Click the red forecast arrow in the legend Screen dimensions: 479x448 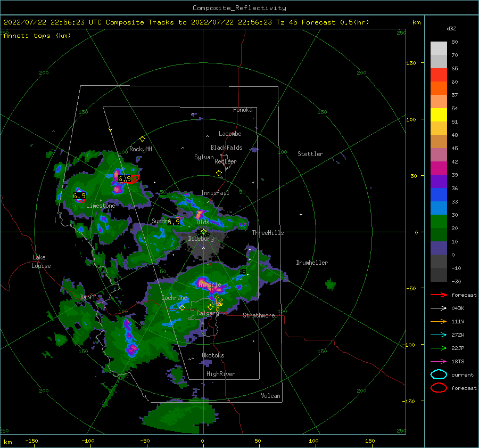[439, 295]
